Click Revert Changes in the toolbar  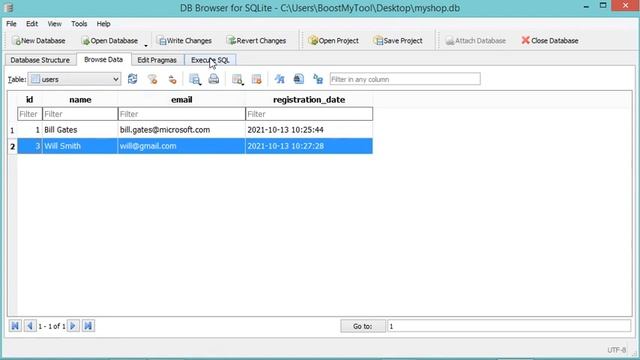[256, 40]
